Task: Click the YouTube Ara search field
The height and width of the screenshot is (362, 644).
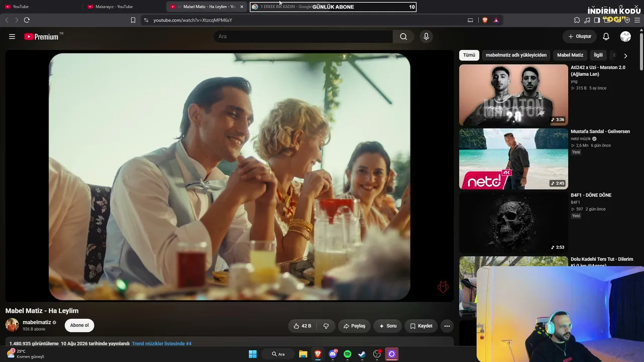Action: click(x=303, y=37)
